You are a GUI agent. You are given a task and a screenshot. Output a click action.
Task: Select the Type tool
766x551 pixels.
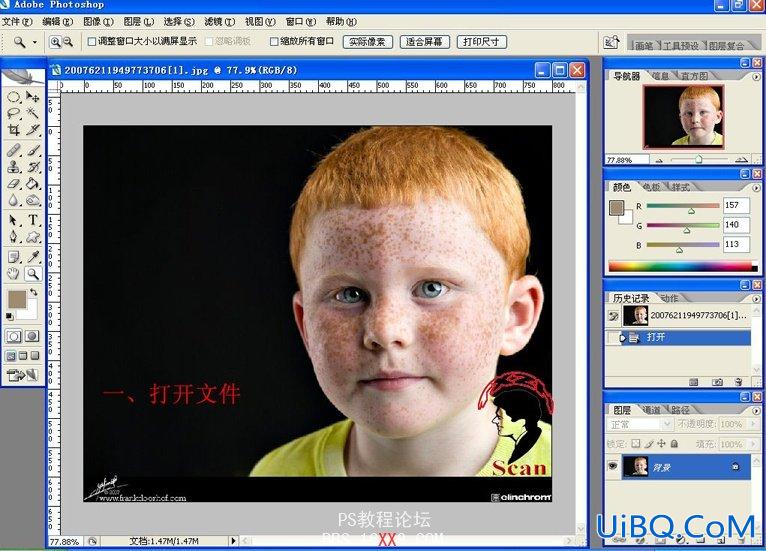(33, 220)
